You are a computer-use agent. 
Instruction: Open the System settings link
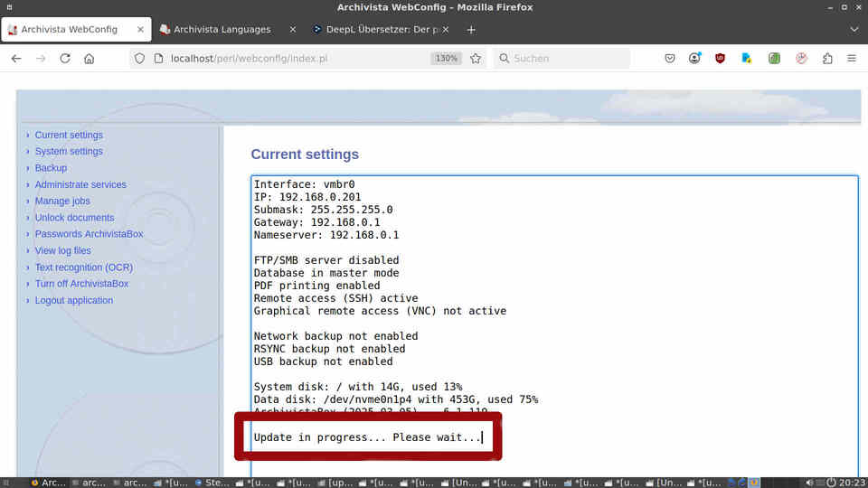click(x=70, y=151)
